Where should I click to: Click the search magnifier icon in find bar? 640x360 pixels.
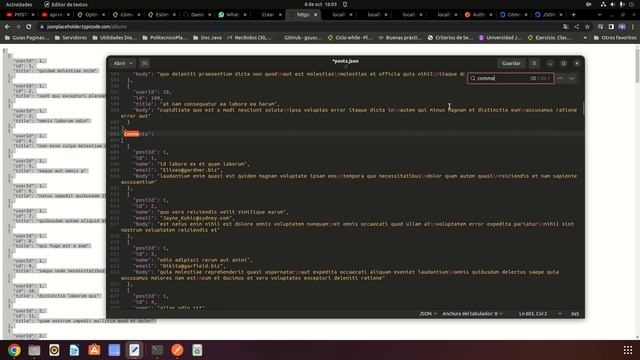coord(473,78)
